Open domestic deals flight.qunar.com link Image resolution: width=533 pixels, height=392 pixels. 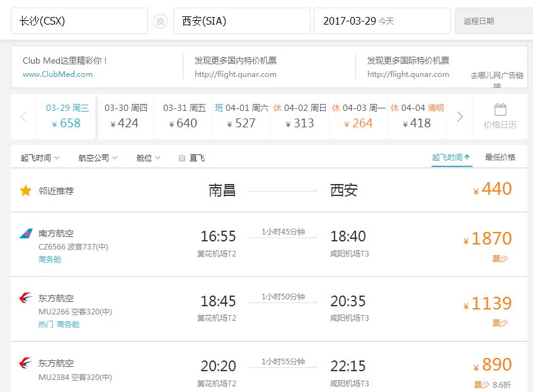pos(236,74)
